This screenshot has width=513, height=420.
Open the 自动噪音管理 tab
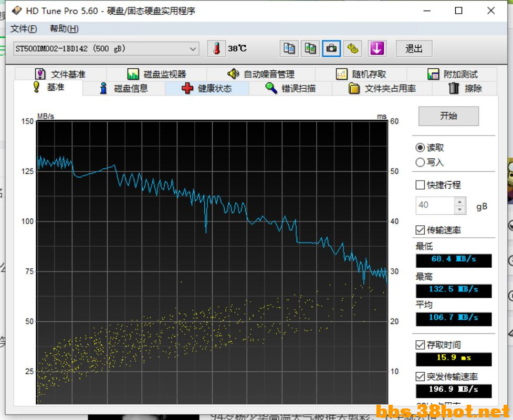(x=261, y=74)
